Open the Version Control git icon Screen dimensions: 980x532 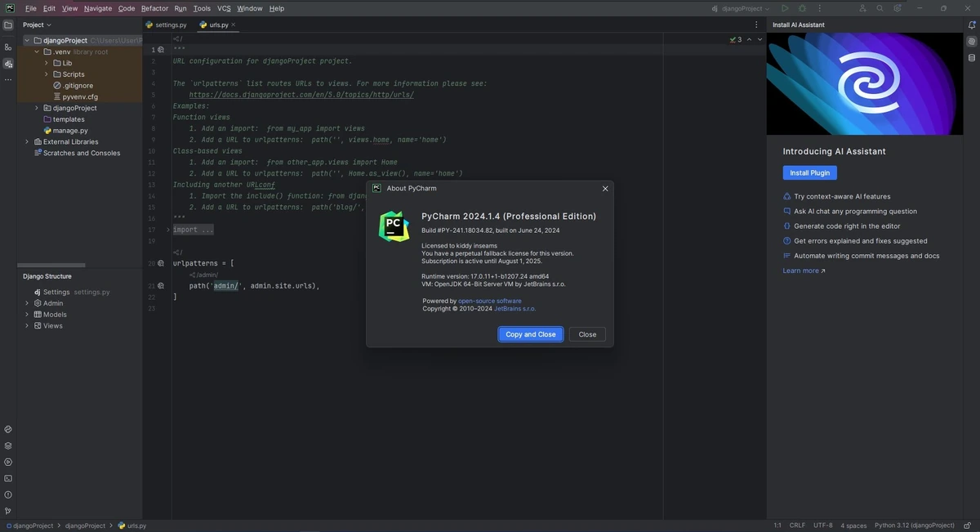tap(8, 511)
